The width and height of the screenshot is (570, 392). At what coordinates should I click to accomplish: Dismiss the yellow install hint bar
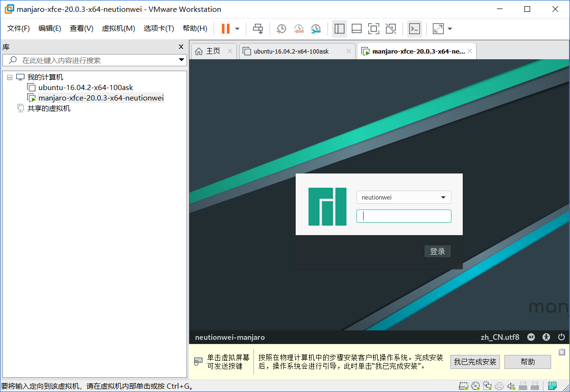[561, 352]
